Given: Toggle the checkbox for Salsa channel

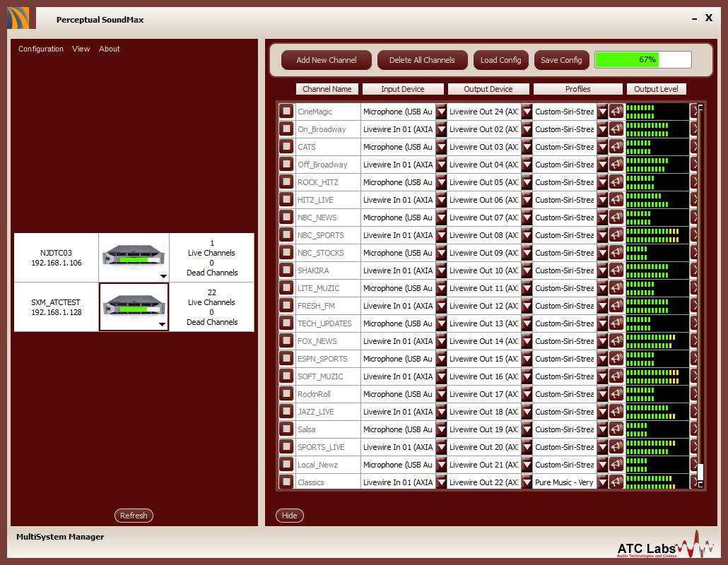Looking at the screenshot, I should tap(286, 429).
